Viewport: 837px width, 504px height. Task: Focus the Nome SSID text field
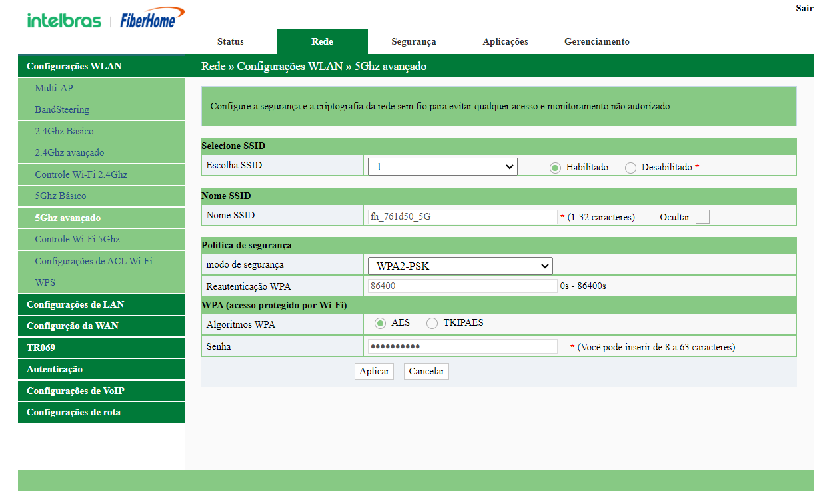pyautogui.click(x=462, y=216)
